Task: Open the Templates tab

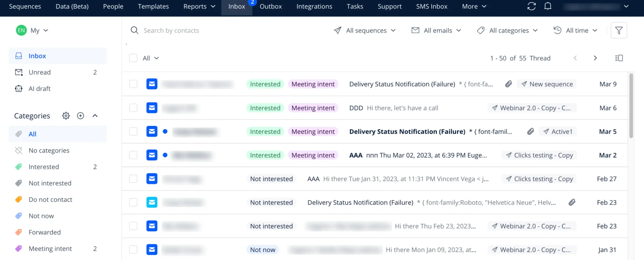Action: (153, 7)
